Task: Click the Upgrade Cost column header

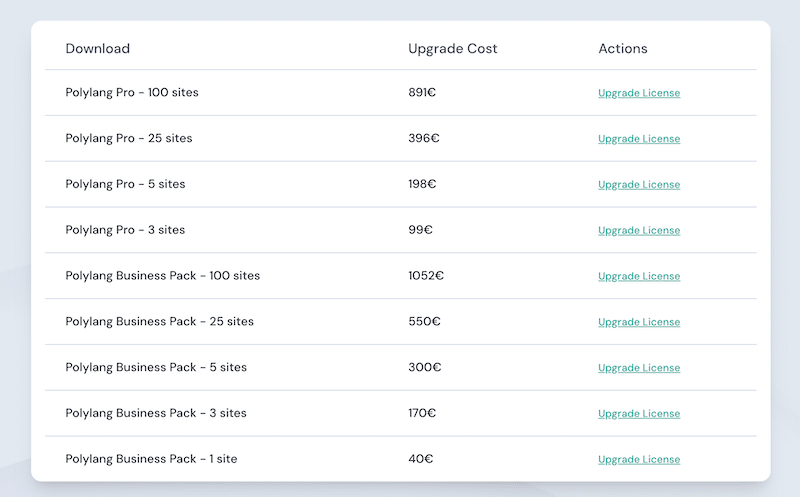Action: 453,48
